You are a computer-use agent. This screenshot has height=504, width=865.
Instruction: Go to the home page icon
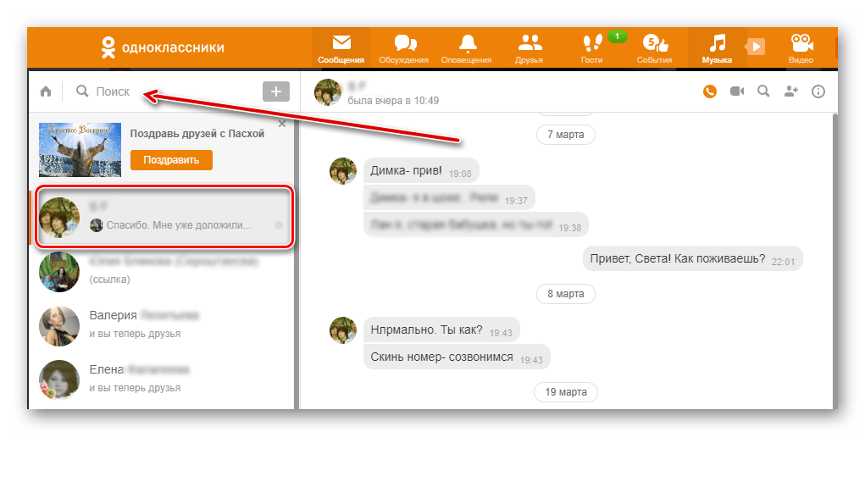click(46, 91)
